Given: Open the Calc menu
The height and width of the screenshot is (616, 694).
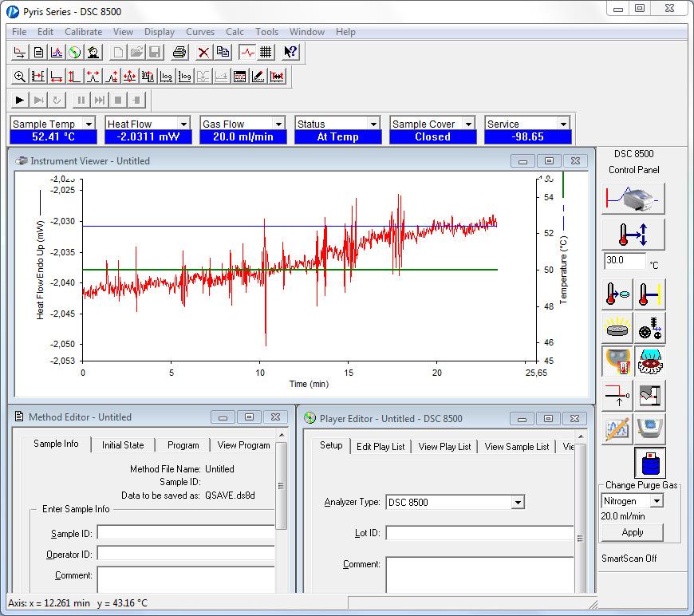Looking at the screenshot, I should pyautogui.click(x=235, y=32).
